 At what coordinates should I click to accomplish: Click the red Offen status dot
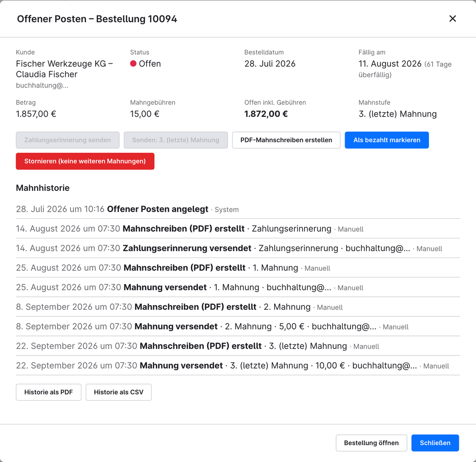pyautogui.click(x=133, y=64)
